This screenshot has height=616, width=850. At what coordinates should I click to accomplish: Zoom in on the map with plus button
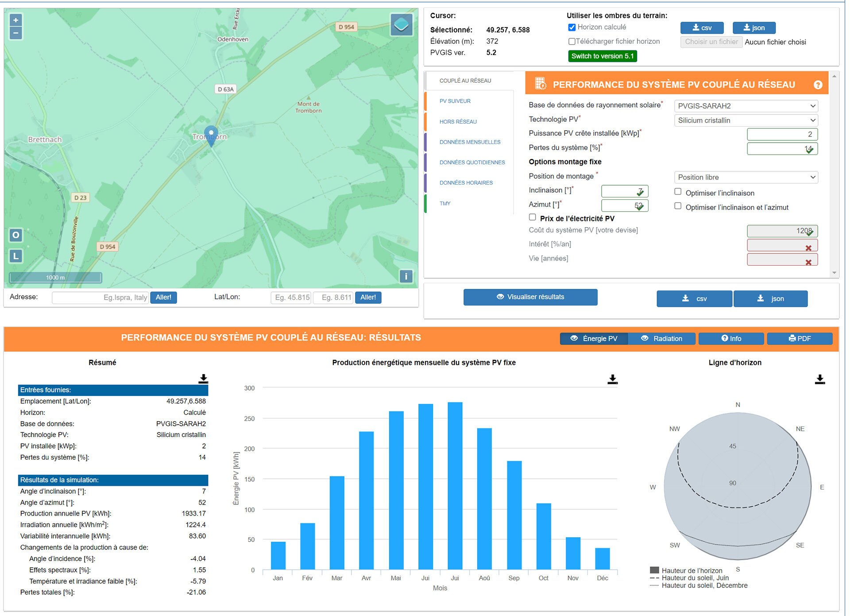15,19
